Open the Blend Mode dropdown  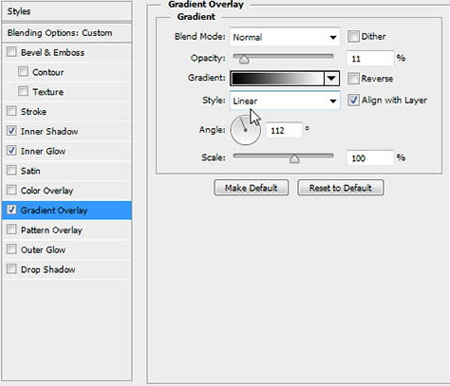click(285, 37)
